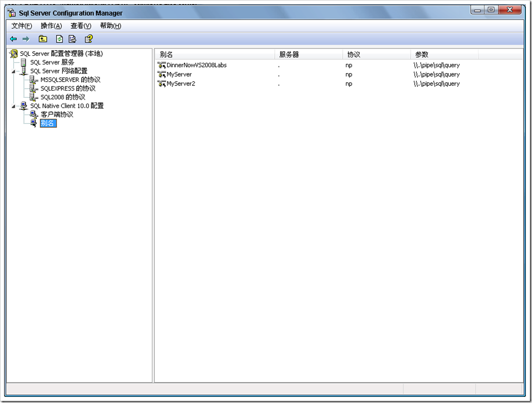Click the np protocol of DinnerNowVS2008Labs
The height and width of the screenshot is (403, 532).
pos(349,65)
